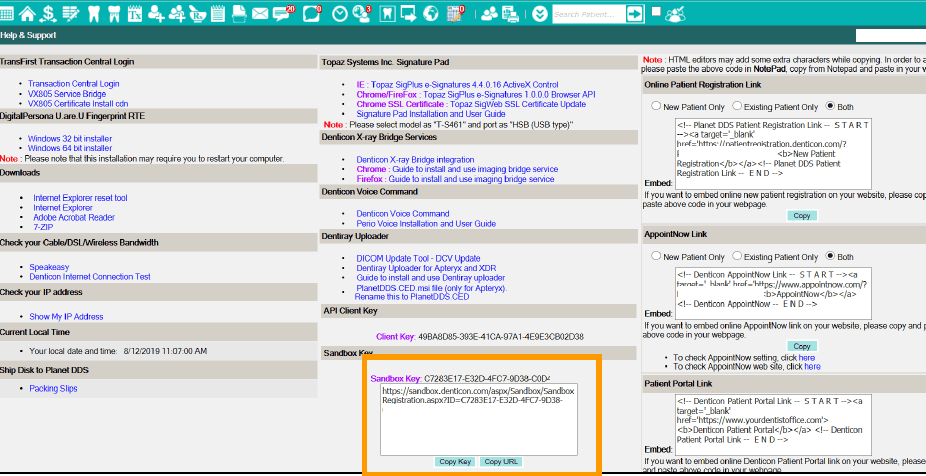The image size is (926, 476).
Task: Open the Transaction Central Login link
Action: [73, 84]
